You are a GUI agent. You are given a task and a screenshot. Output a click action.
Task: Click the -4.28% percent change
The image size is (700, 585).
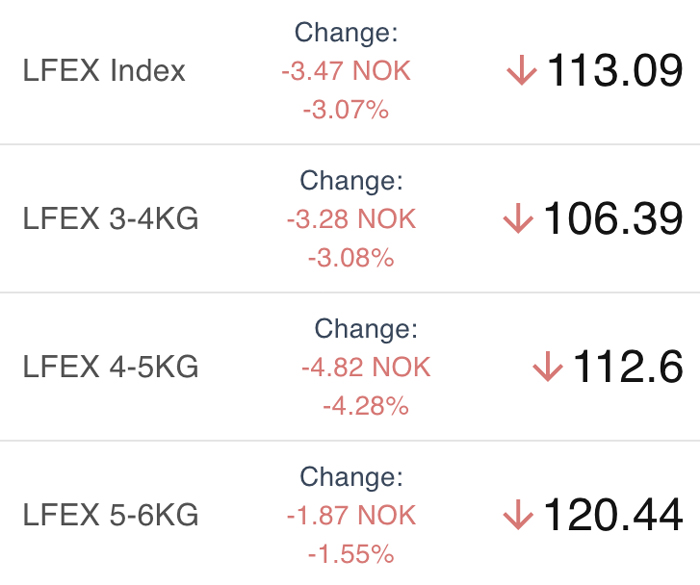[x=366, y=406]
